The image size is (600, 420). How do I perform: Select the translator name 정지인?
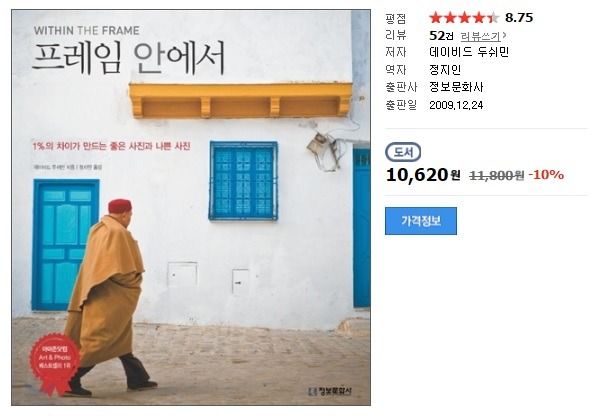point(445,69)
